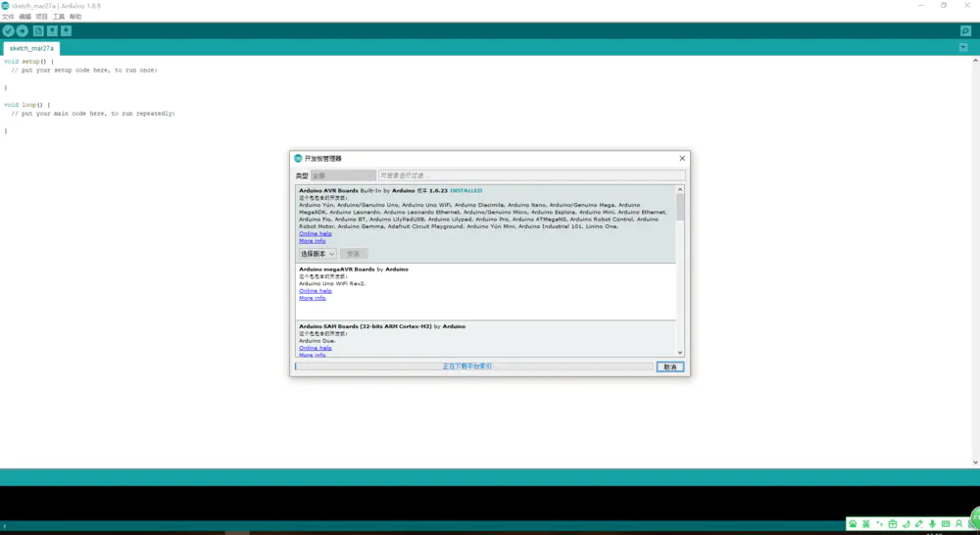Open the Serial Monitor icon at top right
Viewport: 980px width, 535px height.
[x=965, y=30]
